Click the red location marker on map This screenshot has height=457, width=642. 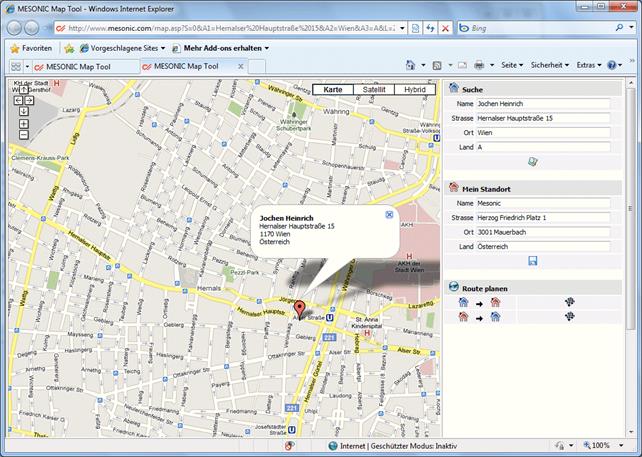tap(302, 305)
